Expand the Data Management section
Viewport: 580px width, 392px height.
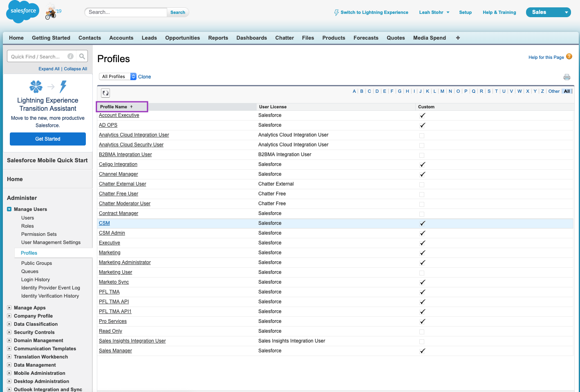pyautogui.click(x=9, y=365)
